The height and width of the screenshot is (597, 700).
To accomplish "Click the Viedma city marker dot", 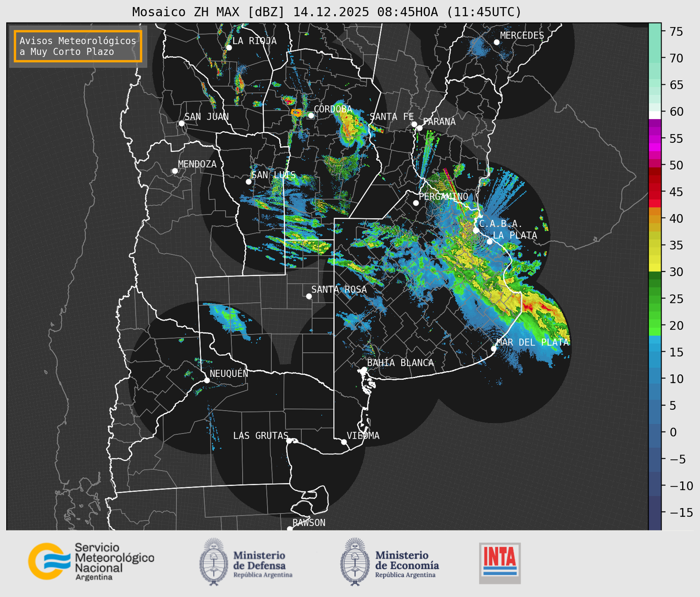I will click(x=344, y=442).
